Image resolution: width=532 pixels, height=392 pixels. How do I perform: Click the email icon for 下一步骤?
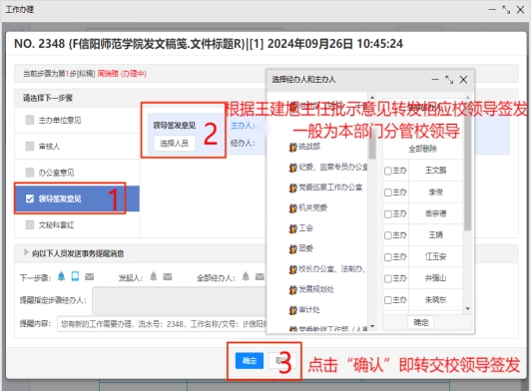89,276
